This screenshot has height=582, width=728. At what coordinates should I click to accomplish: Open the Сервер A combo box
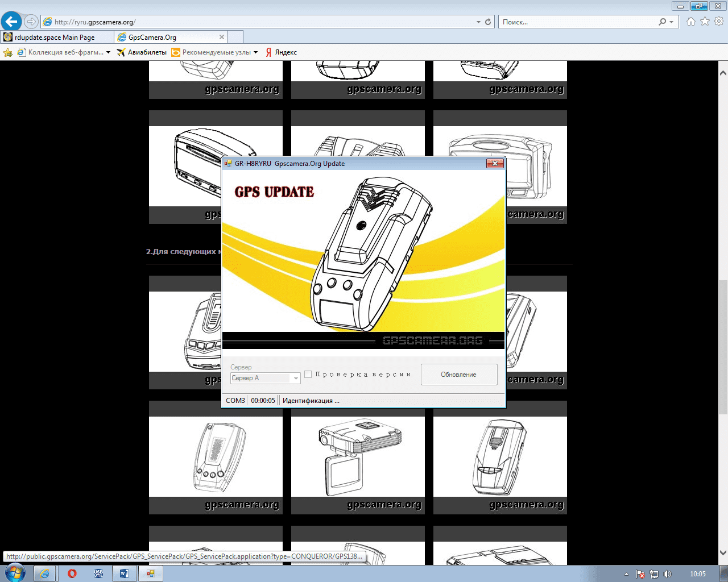coord(265,378)
